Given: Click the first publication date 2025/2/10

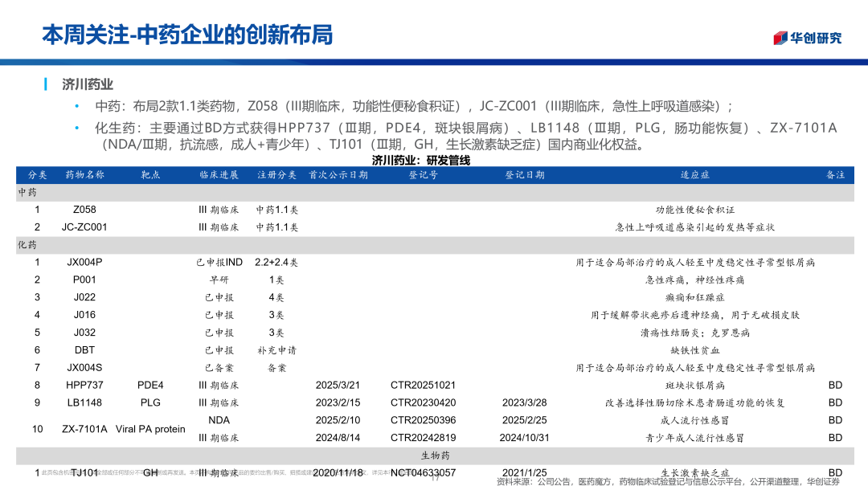Looking at the screenshot, I should coord(338,420).
